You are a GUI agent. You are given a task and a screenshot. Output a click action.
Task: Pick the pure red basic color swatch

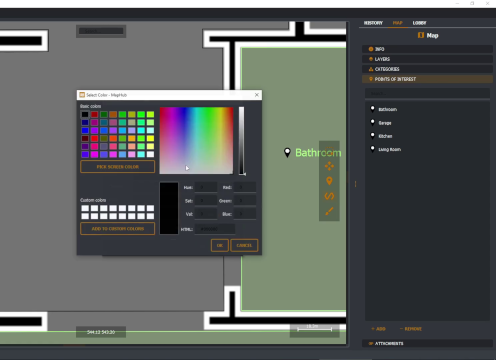point(94,138)
